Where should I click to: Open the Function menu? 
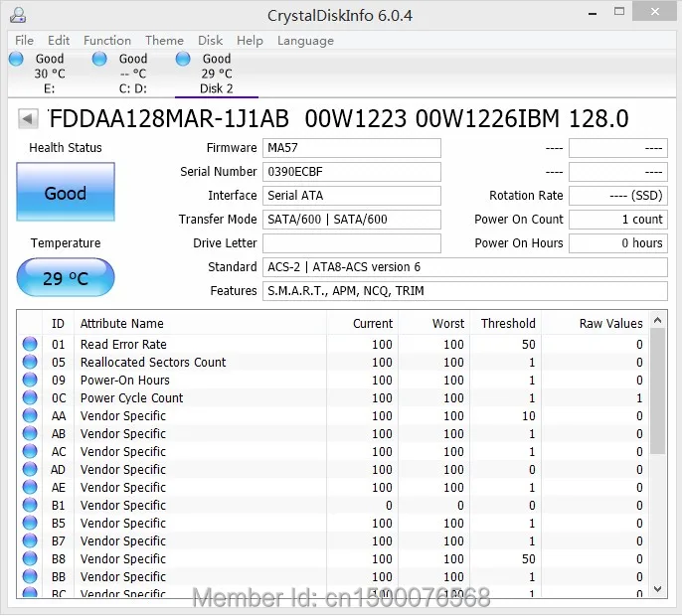[107, 41]
